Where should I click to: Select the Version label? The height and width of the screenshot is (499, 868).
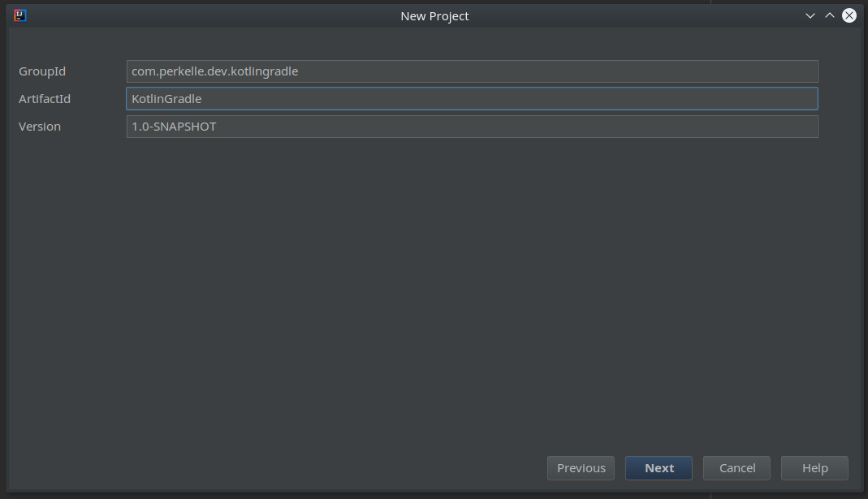point(39,126)
